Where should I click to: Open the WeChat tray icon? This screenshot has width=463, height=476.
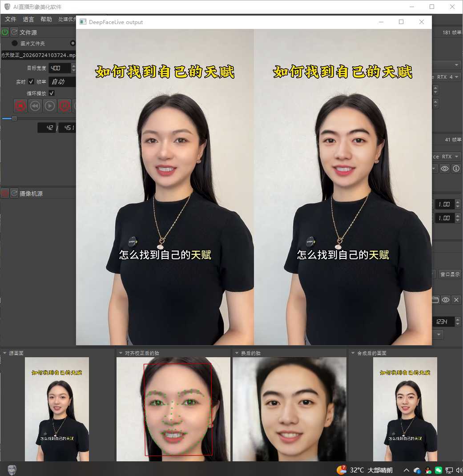pyautogui.click(x=439, y=470)
